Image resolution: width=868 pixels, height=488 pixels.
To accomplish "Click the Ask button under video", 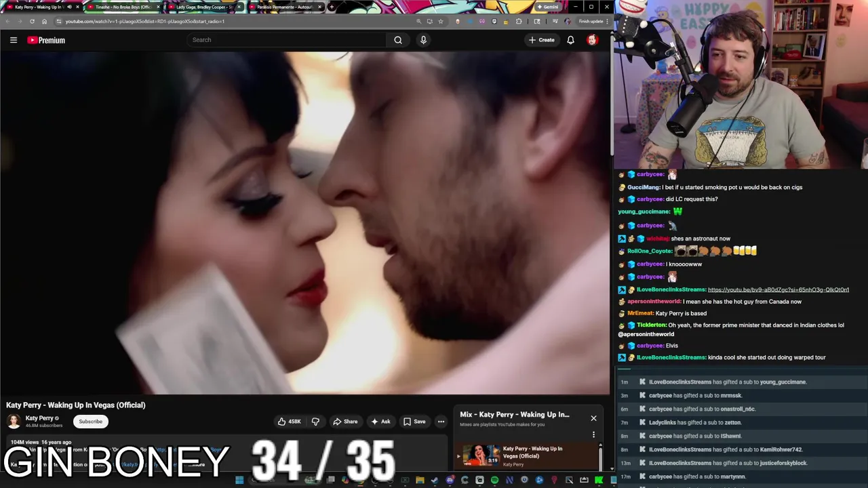I will coord(380,422).
